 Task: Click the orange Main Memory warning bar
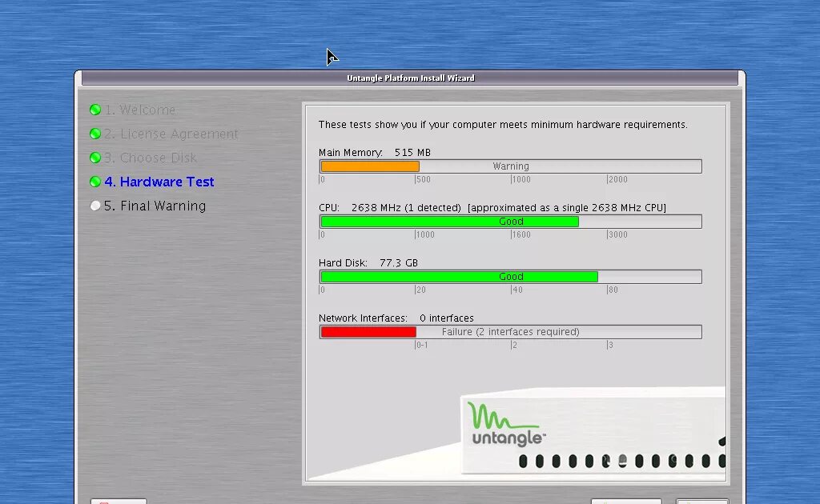370,166
